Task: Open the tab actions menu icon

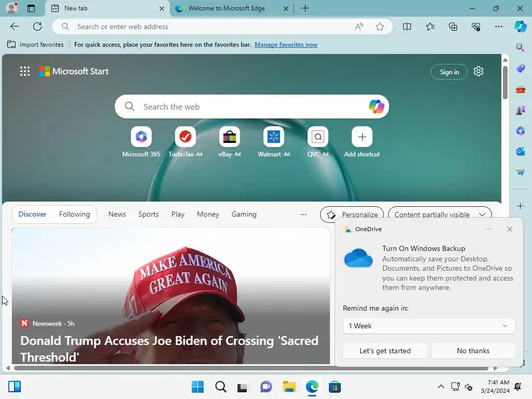Action: pyautogui.click(x=31, y=8)
